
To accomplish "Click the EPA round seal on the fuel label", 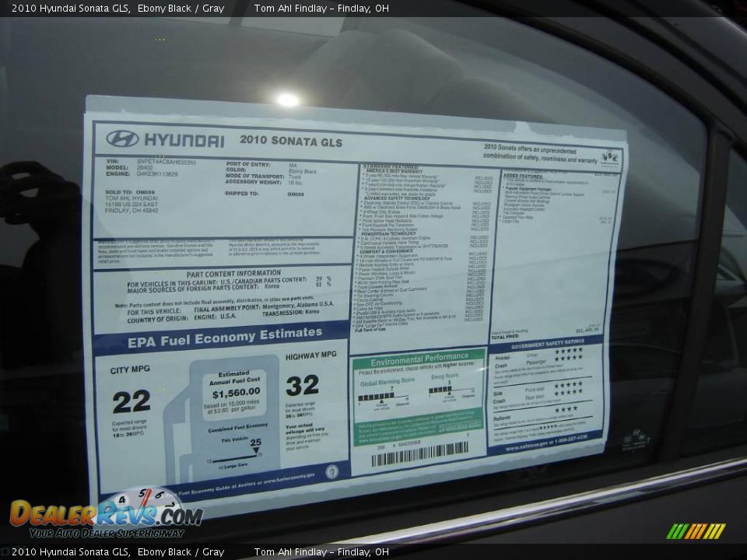I will click(x=332, y=471).
